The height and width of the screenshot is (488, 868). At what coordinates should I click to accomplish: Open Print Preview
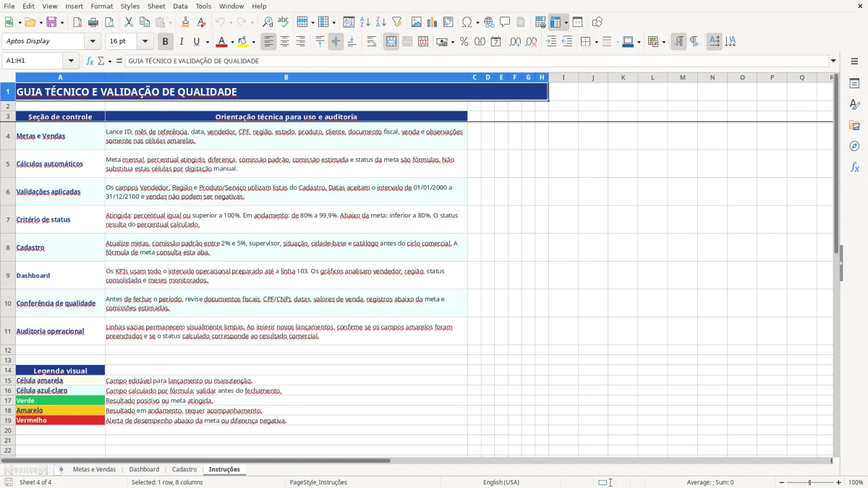pos(109,22)
